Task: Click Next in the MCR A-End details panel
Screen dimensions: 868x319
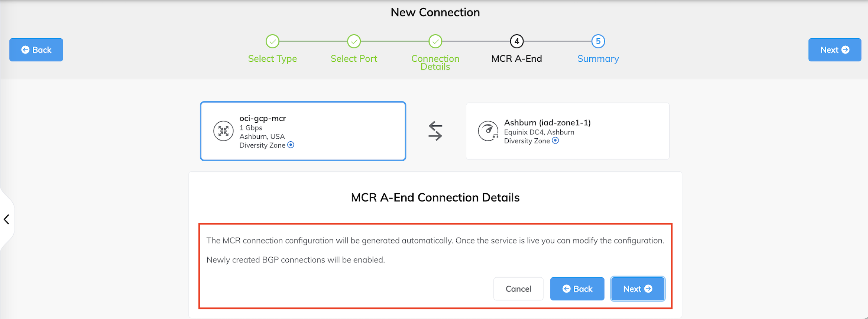Action: point(638,289)
